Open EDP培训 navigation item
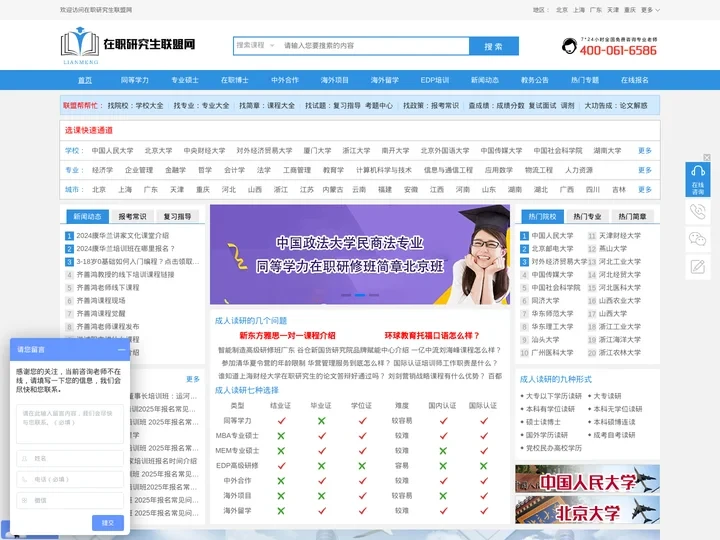Viewport: 720px width, 540px height. [434, 80]
